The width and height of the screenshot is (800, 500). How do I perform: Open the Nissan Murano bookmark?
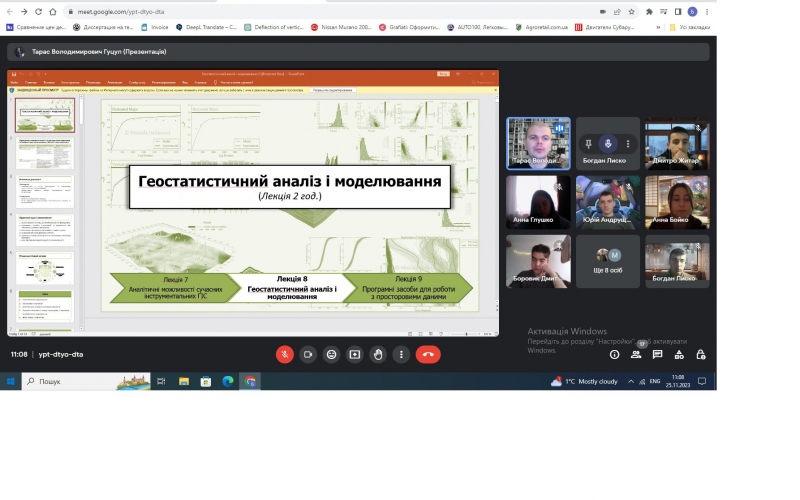(x=341, y=28)
